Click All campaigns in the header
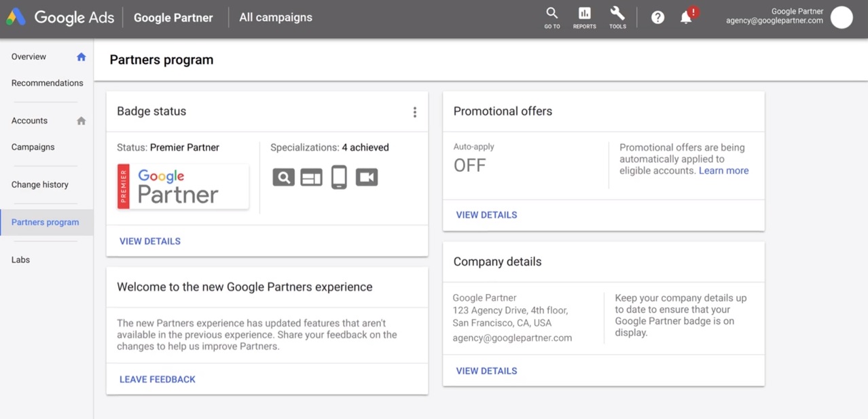868x419 pixels. [x=276, y=18]
